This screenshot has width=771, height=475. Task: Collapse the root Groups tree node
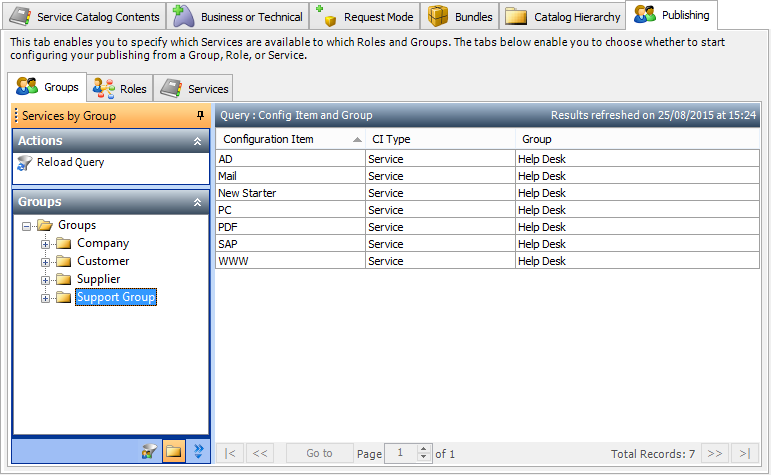[x=27, y=226]
